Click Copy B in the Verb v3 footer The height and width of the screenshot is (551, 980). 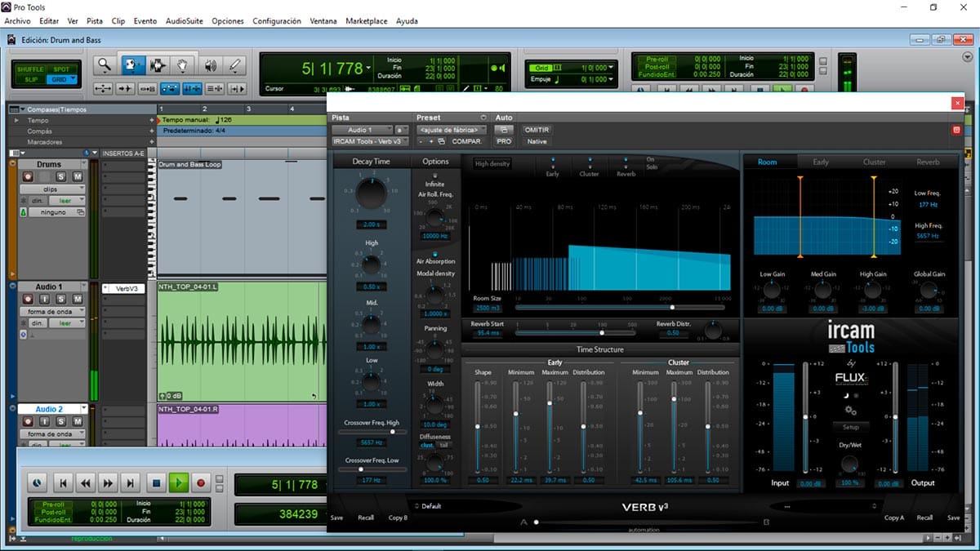click(x=398, y=518)
